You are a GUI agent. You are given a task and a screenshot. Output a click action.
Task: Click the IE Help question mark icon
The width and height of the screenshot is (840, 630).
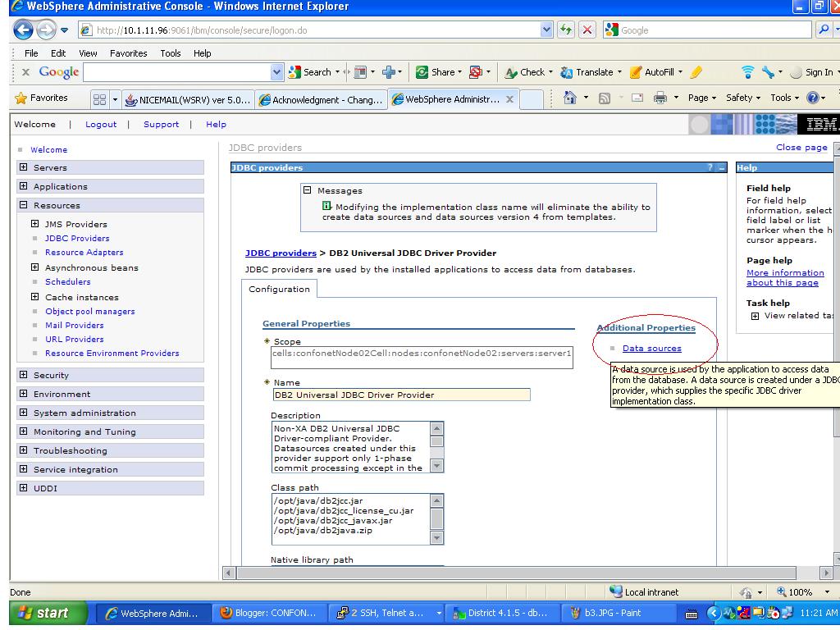(x=813, y=98)
